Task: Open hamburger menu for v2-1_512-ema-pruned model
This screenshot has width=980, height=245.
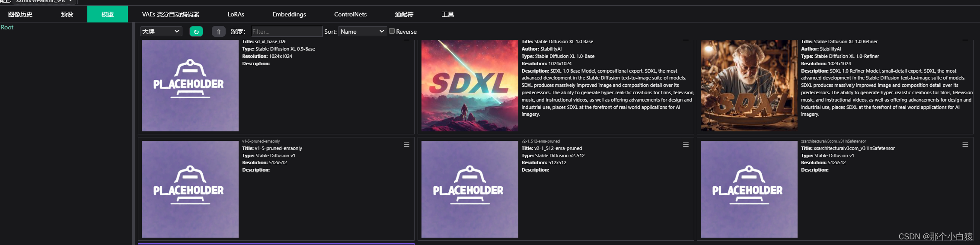Action: coord(686,144)
